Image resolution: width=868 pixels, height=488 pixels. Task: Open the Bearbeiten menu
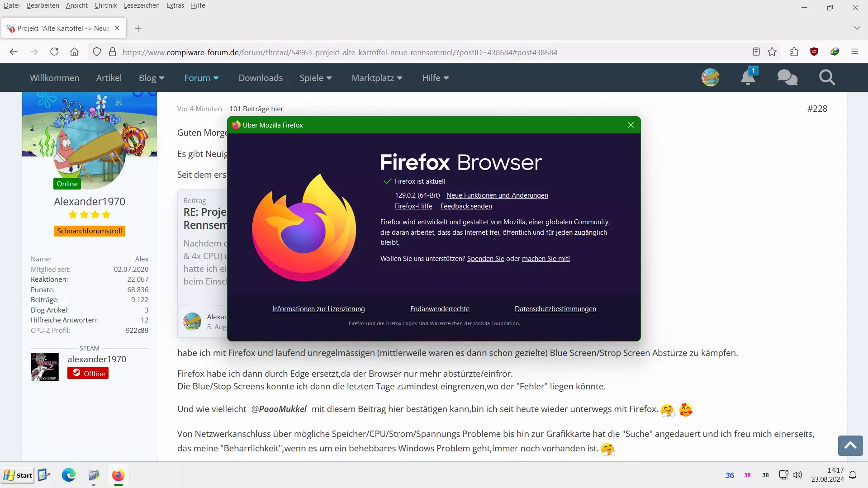[43, 5]
